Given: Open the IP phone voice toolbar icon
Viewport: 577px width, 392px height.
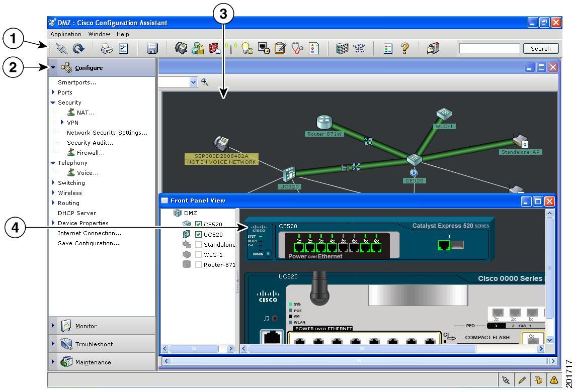Looking at the screenshot, I should (x=181, y=48).
